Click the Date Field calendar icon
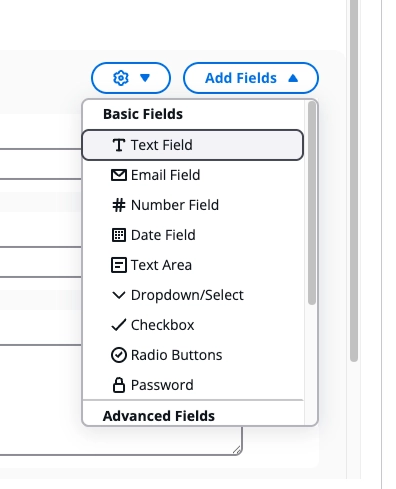Viewport: 396px width, 489px height. tap(119, 235)
